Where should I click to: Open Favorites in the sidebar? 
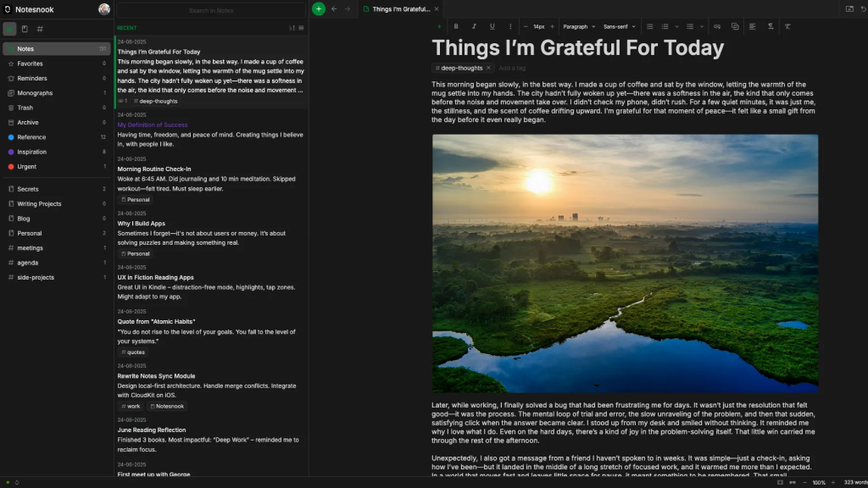[30, 64]
